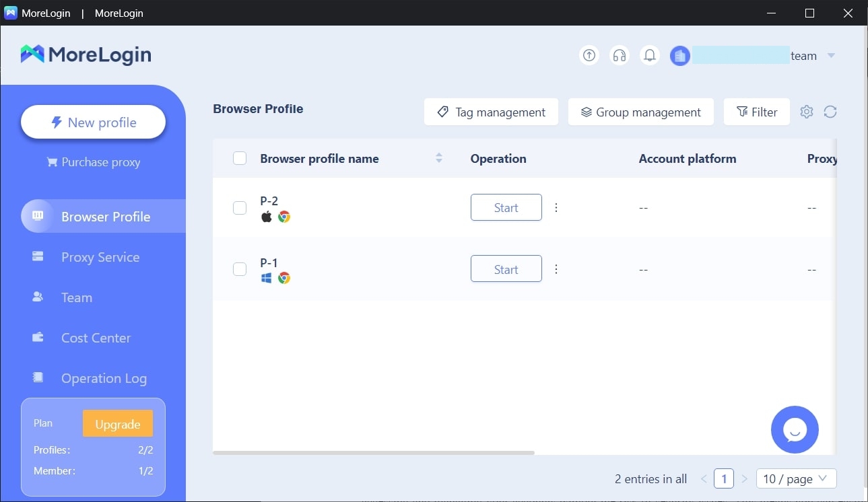Click the horizontal table scrollbar
This screenshot has height=502, width=868.
(x=374, y=453)
